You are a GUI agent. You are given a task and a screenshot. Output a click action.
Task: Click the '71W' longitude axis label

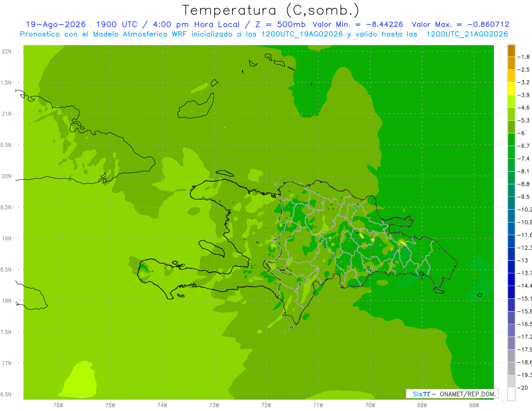[x=318, y=405]
